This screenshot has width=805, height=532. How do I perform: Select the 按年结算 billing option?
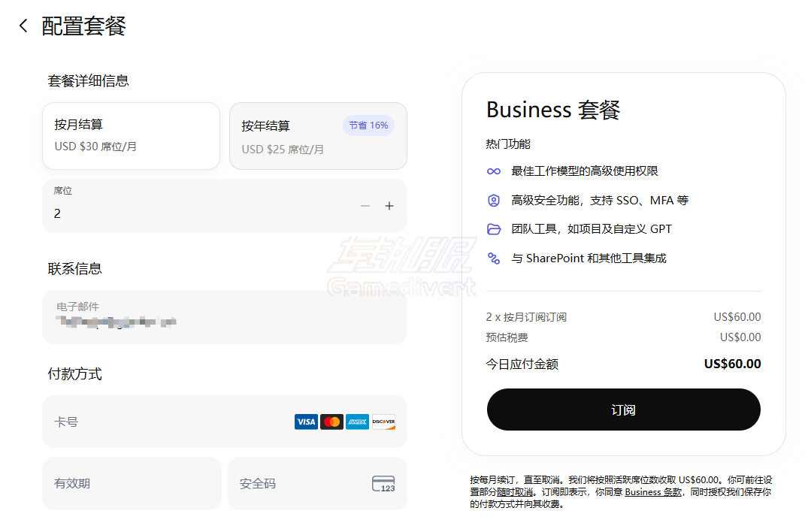317,136
